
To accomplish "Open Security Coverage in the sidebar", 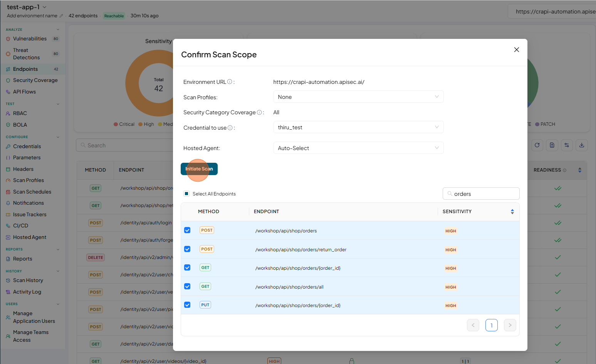I will (35, 80).
